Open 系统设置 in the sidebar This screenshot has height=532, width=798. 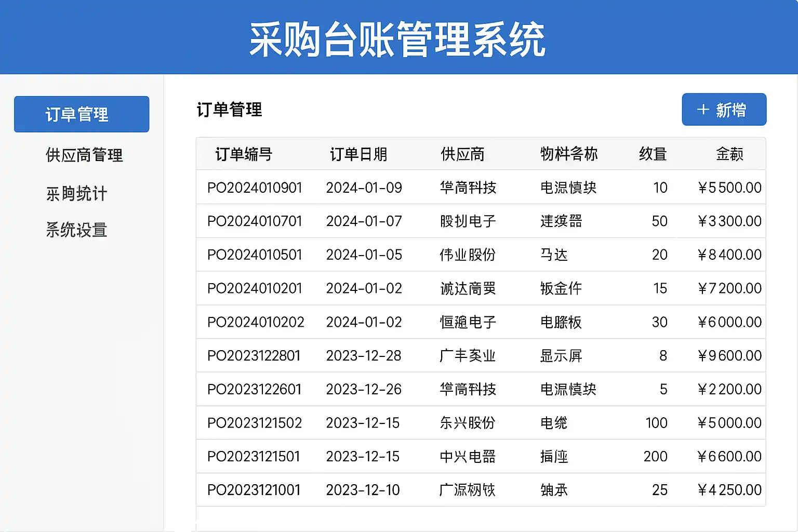tap(77, 230)
